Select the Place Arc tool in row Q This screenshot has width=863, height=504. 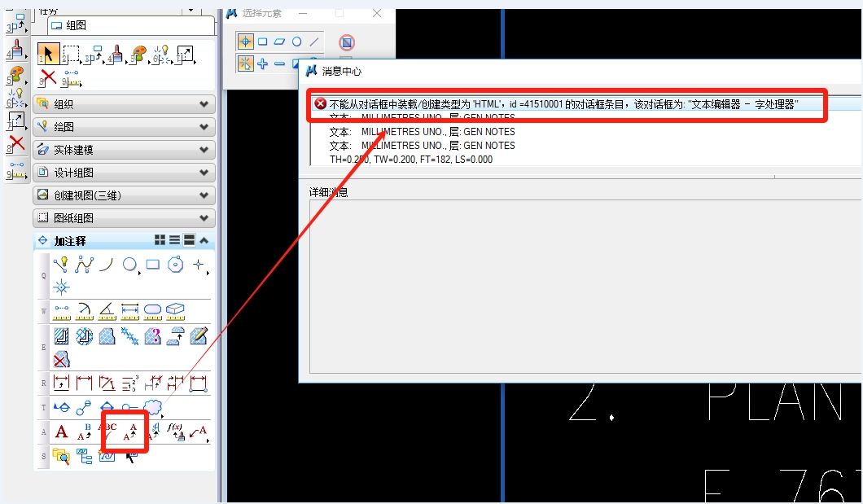106,265
